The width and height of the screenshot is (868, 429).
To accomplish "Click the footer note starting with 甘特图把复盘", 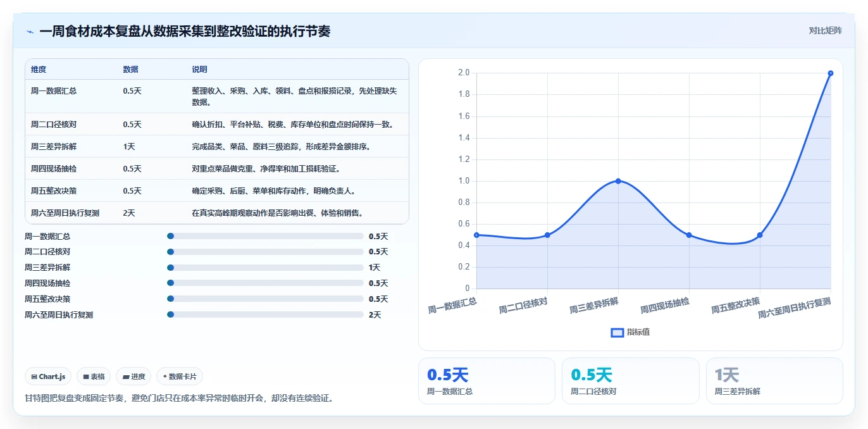I will 178,398.
